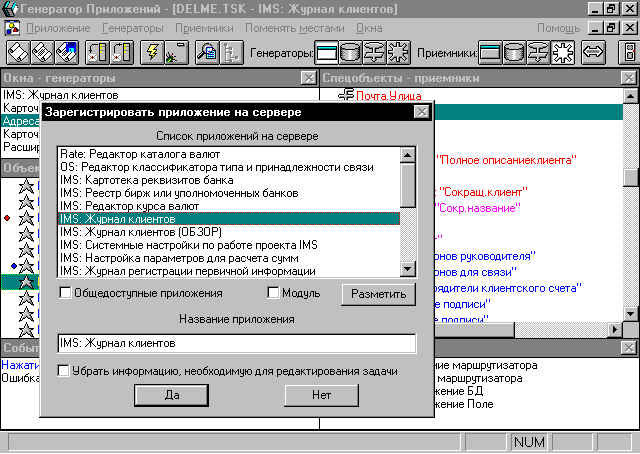Select the database cylinder icon under Приемники
This screenshot has width=640, height=454.
tap(514, 52)
